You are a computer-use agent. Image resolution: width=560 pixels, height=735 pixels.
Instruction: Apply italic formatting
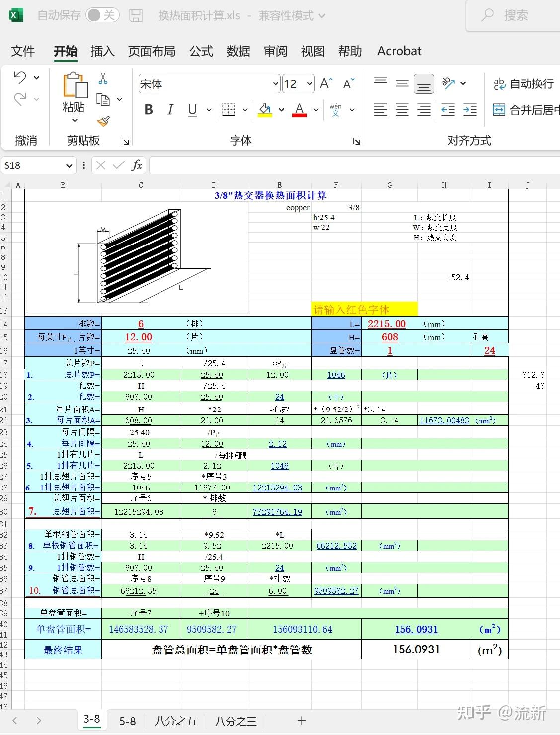pyautogui.click(x=170, y=110)
